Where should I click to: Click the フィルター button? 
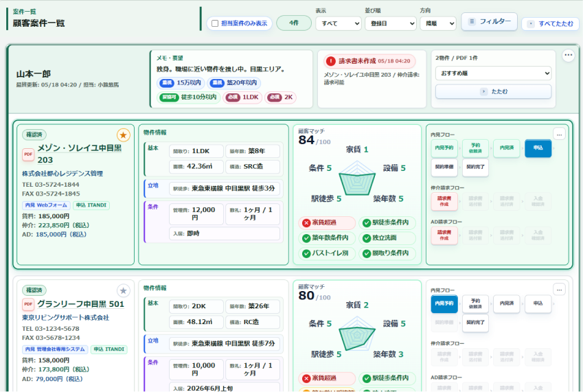pos(490,21)
